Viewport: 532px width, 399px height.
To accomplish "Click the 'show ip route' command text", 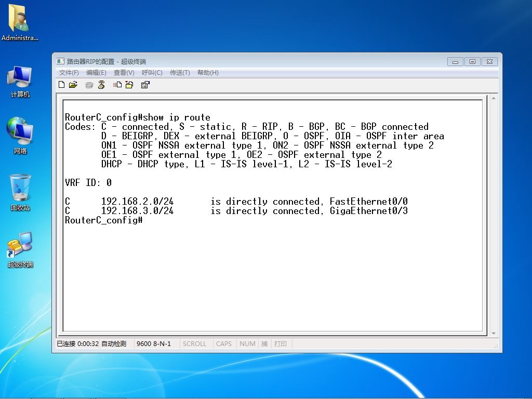I will click(x=177, y=117).
